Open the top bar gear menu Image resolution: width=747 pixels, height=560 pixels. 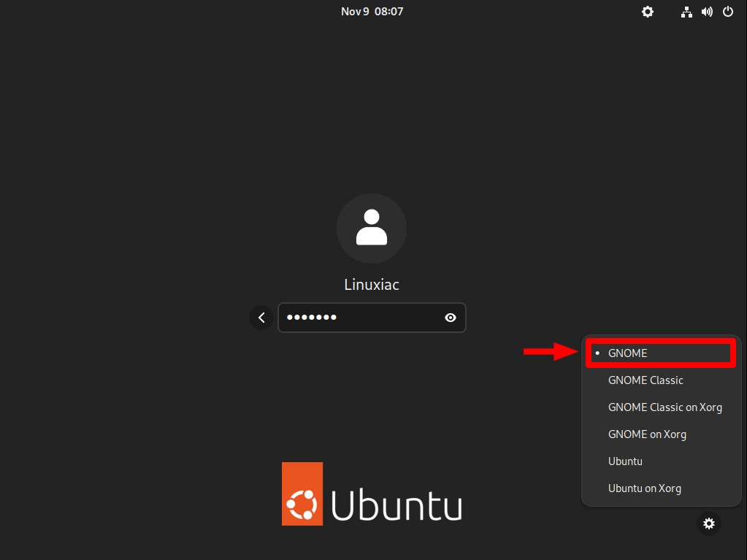pyautogui.click(x=648, y=12)
